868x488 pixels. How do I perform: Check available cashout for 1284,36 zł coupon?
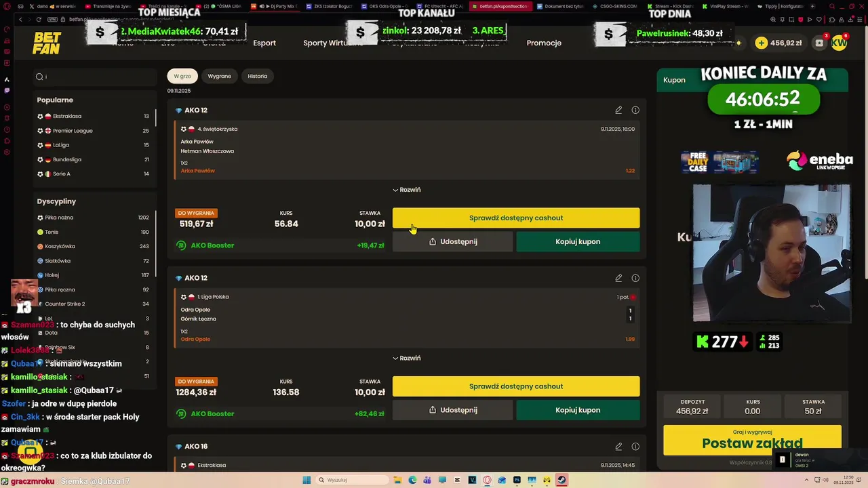pyautogui.click(x=516, y=386)
